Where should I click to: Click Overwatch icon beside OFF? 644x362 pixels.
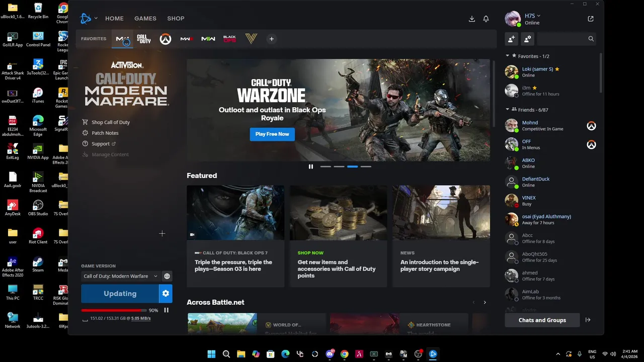click(x=591, y=144)
